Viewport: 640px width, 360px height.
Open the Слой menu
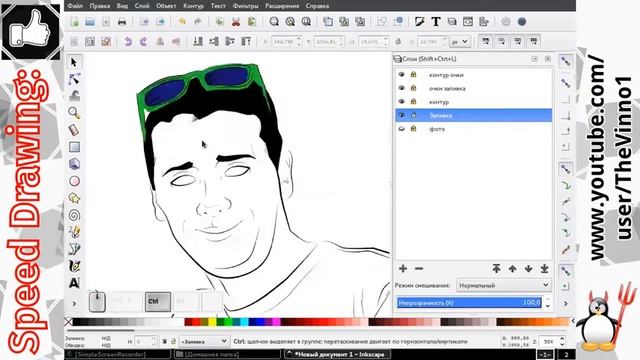tap(142, 6)
